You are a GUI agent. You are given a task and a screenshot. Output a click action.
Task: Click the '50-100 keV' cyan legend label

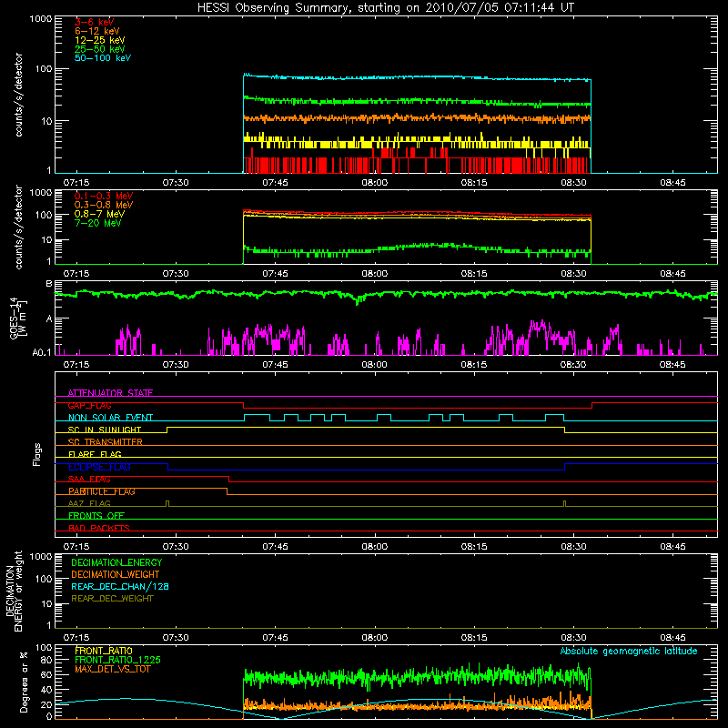coord(103,58)
